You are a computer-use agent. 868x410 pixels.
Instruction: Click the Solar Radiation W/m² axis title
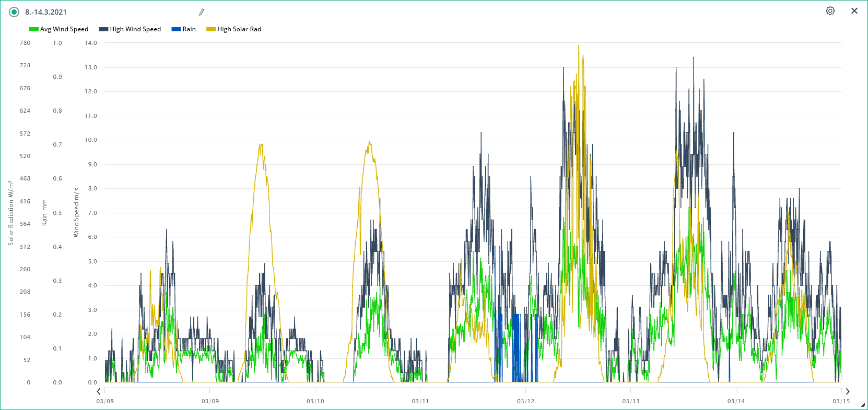pyautogui.click(x=10, y=213)
